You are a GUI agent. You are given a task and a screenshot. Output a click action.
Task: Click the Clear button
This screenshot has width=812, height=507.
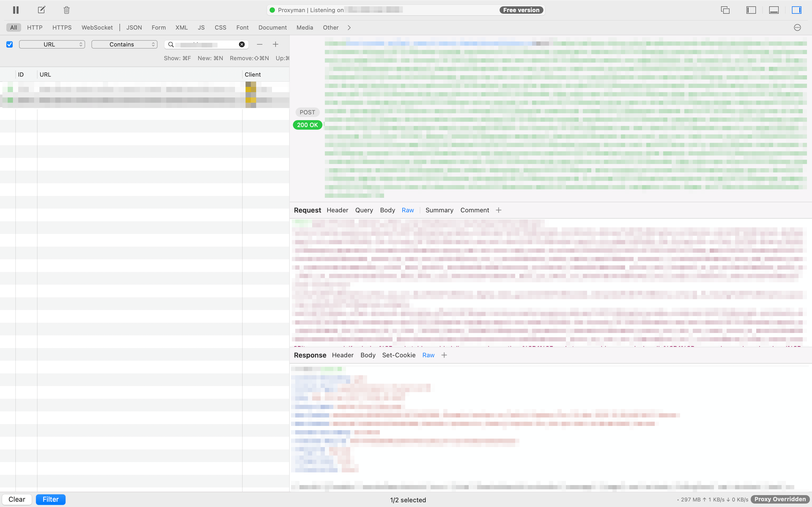click(x=17, y=499)
